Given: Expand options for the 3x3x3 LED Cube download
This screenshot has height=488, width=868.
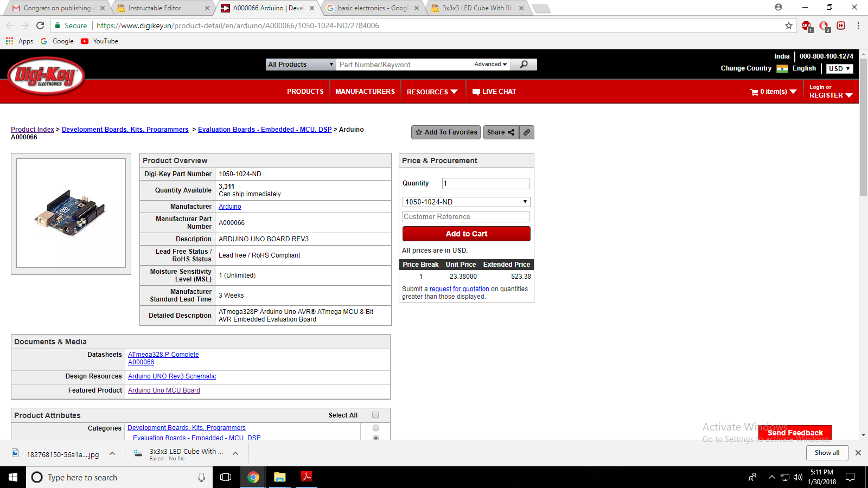Looking at the screenshot, I should (235, 453).
